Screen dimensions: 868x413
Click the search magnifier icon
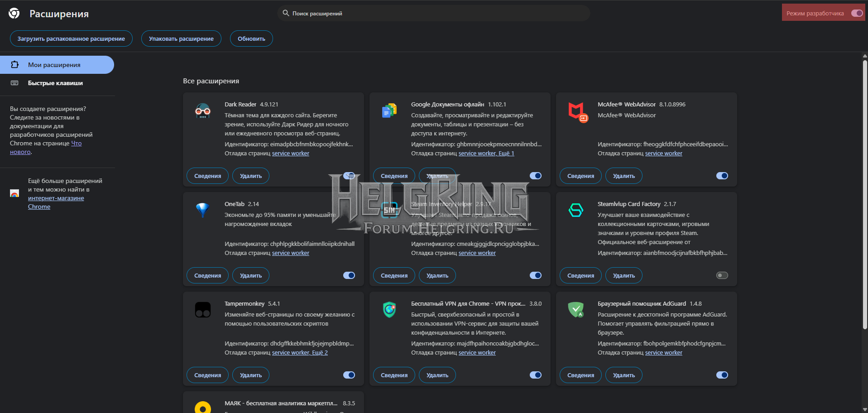pyautogui.click(x=286, y=13)
